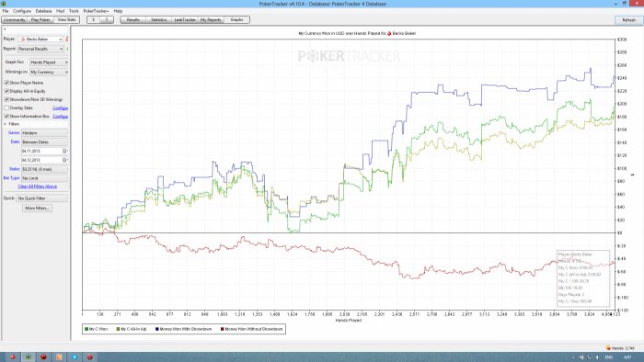The width and height of the screenshot is (644, 362).
Task: Open the PokerTracker+ menu
Action: click(96, 11)
